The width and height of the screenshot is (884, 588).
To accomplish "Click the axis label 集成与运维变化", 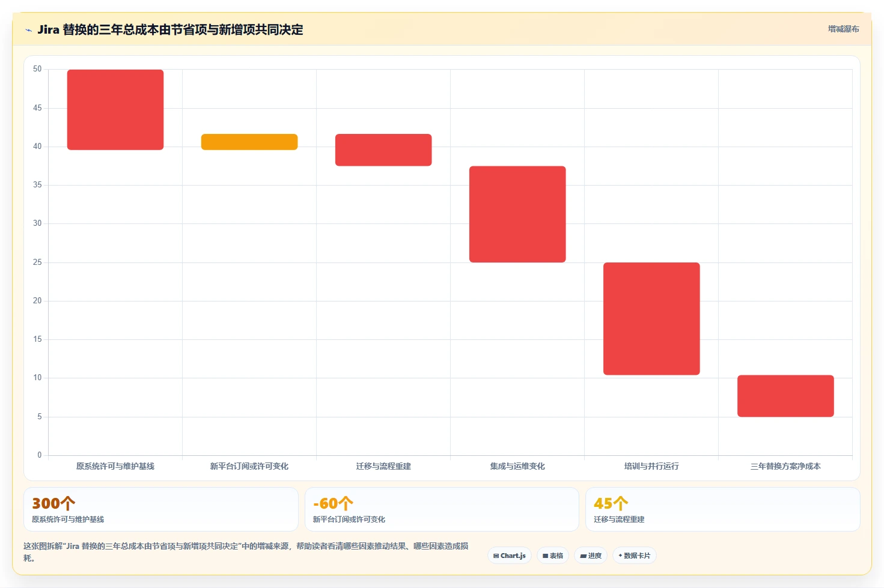I will pos(517,466).
